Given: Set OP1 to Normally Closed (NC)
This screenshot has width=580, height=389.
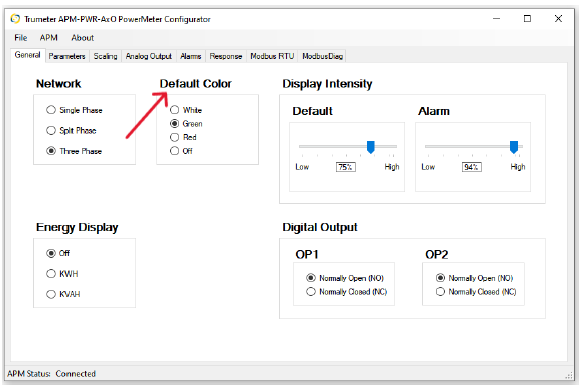Looking at the screenshot, I should click(347, 292).
